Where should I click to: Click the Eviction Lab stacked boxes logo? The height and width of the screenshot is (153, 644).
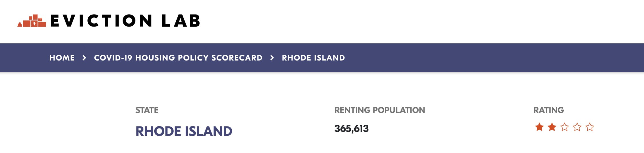click(x=32, y=21)
